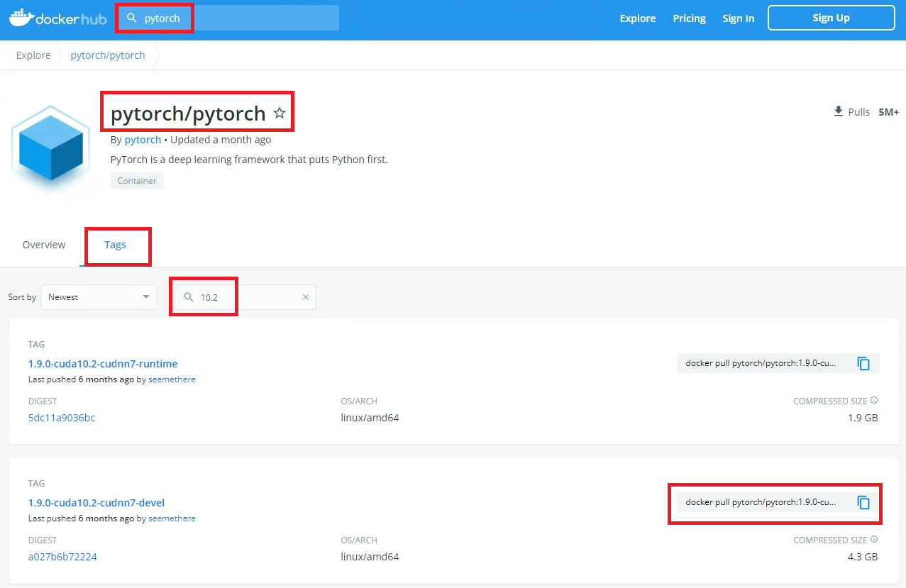Screen dimensions: 906x588
Task: Click Explore in the breadcrumb
Action: coord(33,55)
